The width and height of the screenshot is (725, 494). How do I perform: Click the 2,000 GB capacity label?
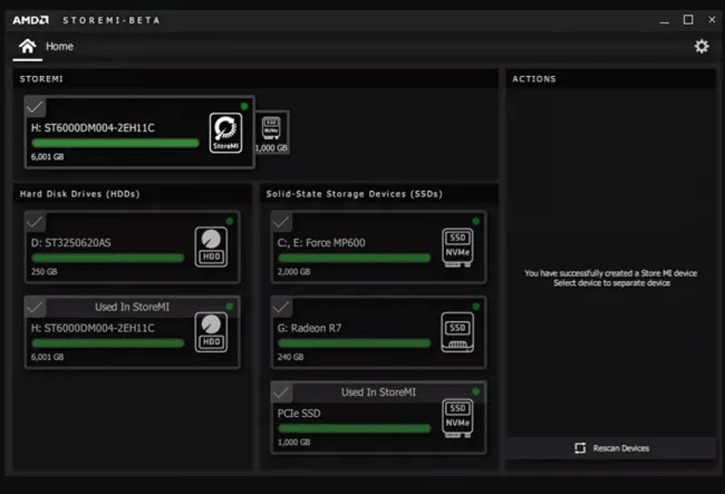(294, 272)
